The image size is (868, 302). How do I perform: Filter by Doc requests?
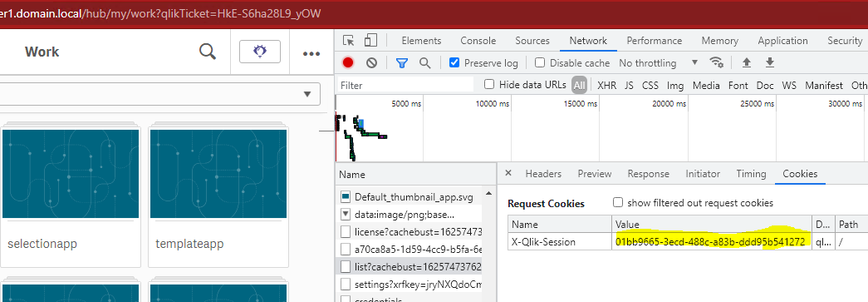pyautogui.click(x=765, y=86)
